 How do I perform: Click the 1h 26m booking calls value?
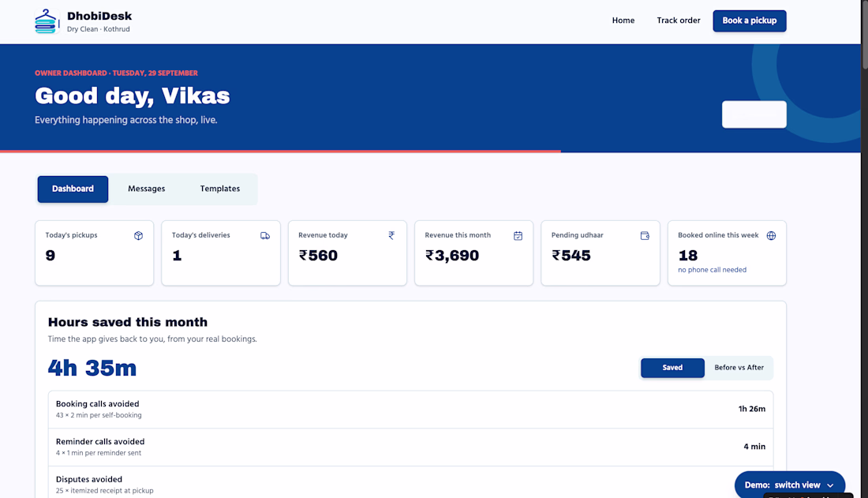tap(752, 409)
